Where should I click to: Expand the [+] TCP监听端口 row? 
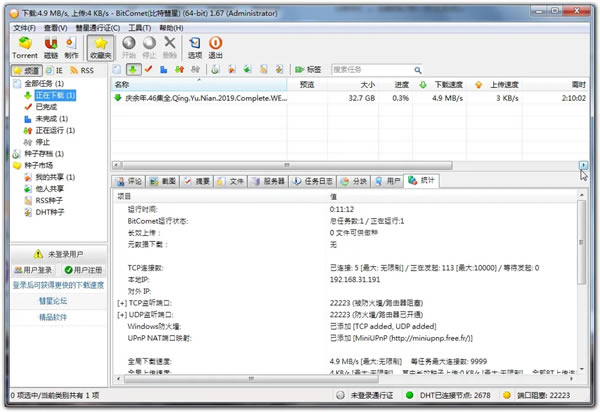122,303
